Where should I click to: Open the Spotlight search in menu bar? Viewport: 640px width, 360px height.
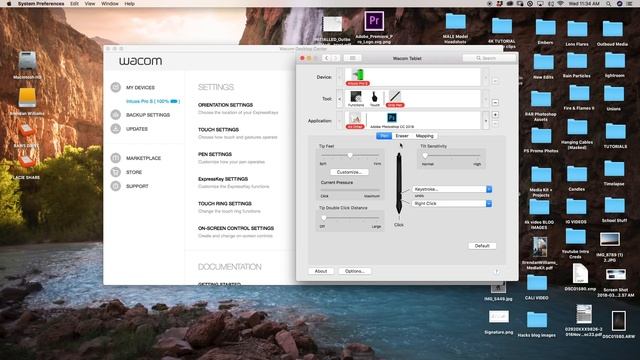pos(608,4)
